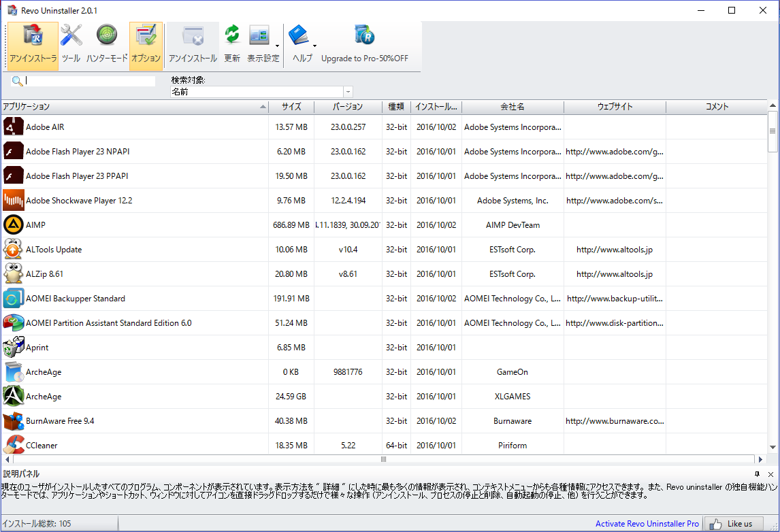The image size is (780, 532).
Task: Select the ALTools Update icon
Action: [x=14, y=249]
